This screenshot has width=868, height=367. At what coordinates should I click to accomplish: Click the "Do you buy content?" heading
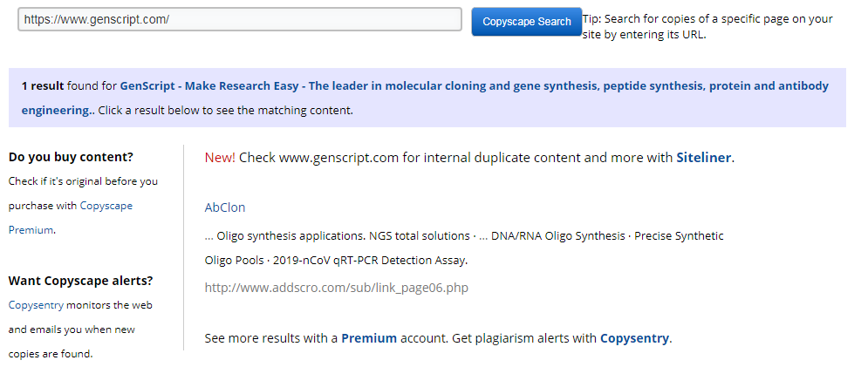(x=71, y=157)
